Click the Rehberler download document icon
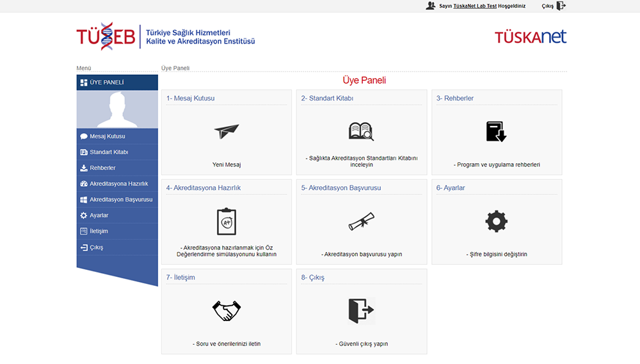 [x=496, y=131]
